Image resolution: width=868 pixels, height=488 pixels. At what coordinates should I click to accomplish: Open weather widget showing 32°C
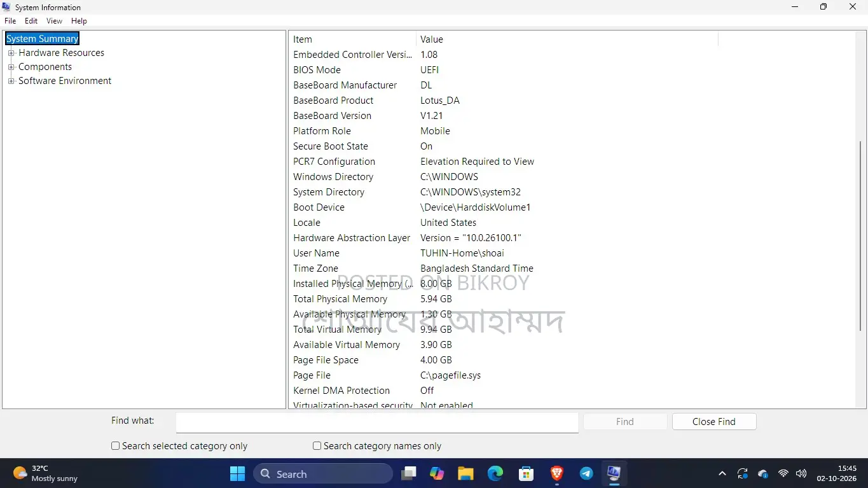pos(45,473)
